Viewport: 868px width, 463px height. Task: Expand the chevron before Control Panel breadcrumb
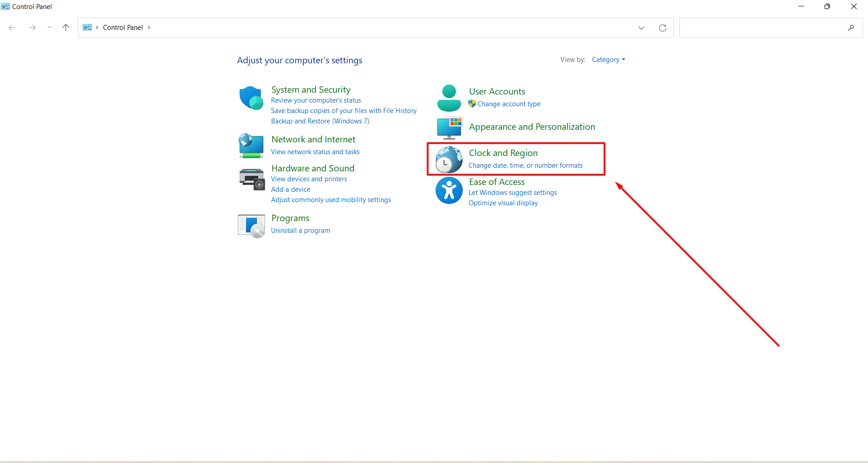point(97,28)
